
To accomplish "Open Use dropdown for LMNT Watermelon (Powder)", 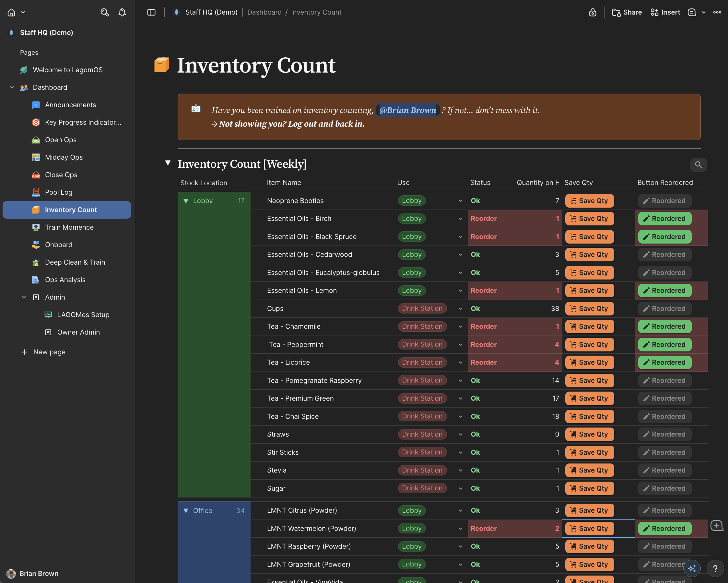I will (x=461, y=529).
